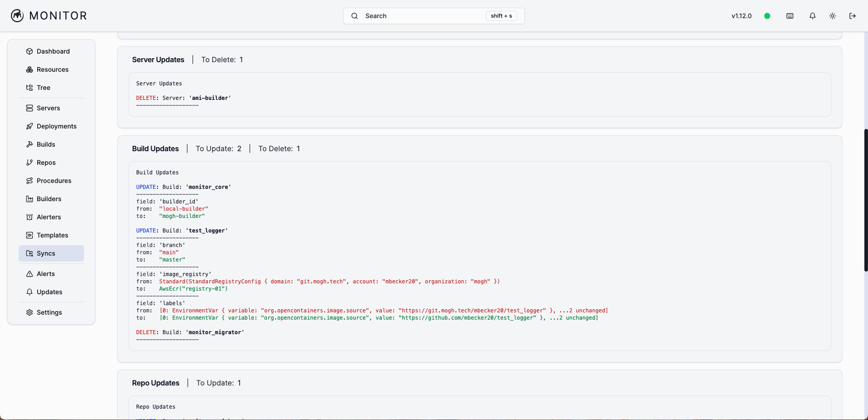The width and height of the screenshot is (868, 420).
Task: Open the keyboard shortcuts icon
Action: click(790, 16)
